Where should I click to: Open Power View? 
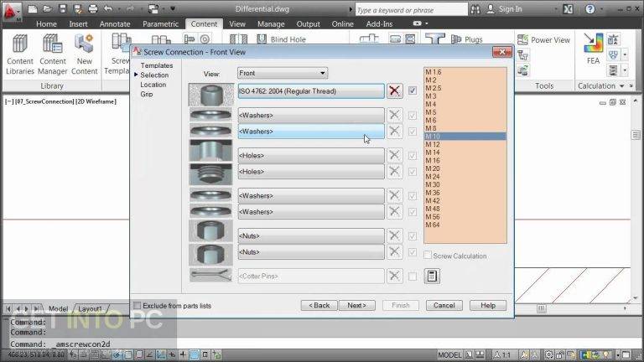tap(543, 40)
